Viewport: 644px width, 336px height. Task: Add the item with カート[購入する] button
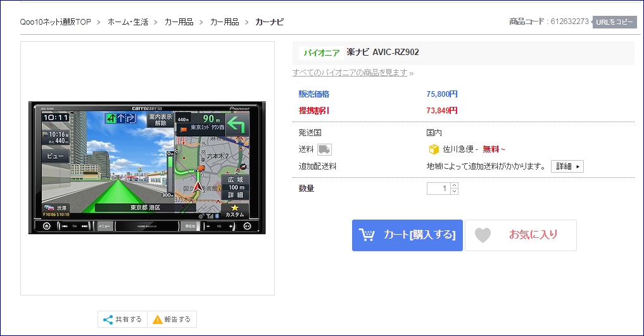[407, 235]
